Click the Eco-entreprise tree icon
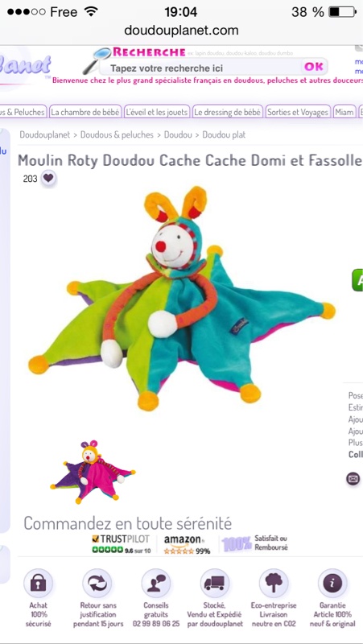Viewport: 363px width, 644px height. coord(274,583)
